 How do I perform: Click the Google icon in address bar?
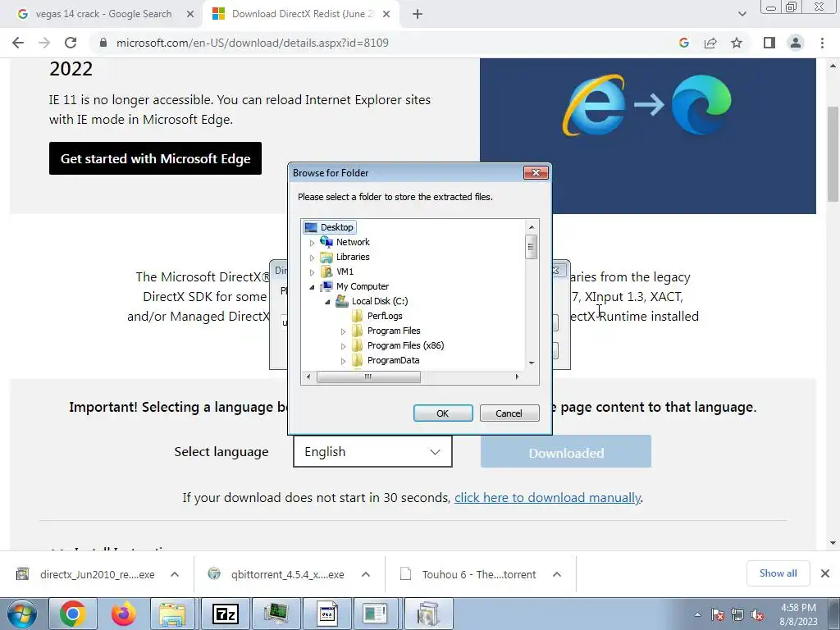(683, 43)
